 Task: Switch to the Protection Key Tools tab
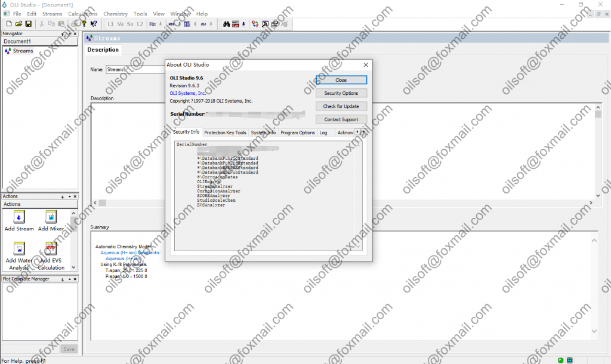click(225, 132)
